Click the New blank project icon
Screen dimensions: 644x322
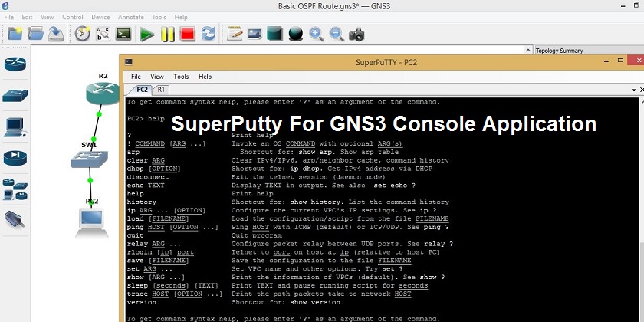(x=15, y=34)
